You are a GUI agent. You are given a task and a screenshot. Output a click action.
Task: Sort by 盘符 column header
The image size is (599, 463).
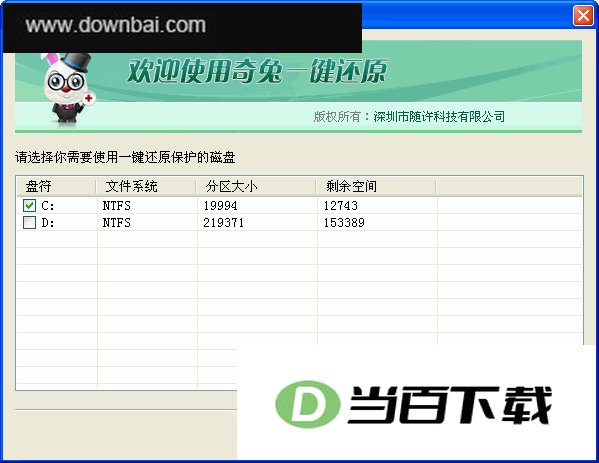tap(56, 186)
